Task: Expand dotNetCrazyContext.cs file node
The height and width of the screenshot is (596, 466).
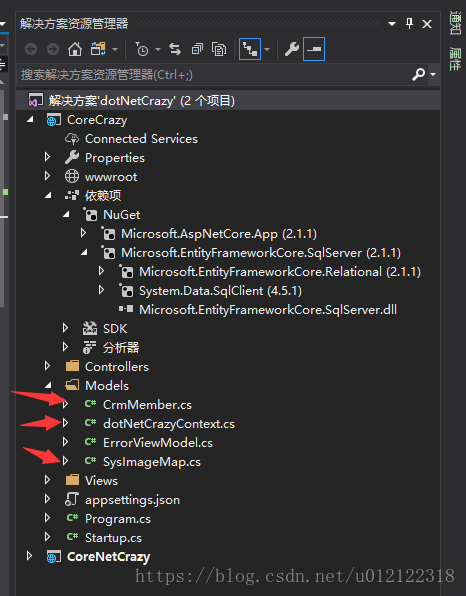Action: [x=65, y=423]
